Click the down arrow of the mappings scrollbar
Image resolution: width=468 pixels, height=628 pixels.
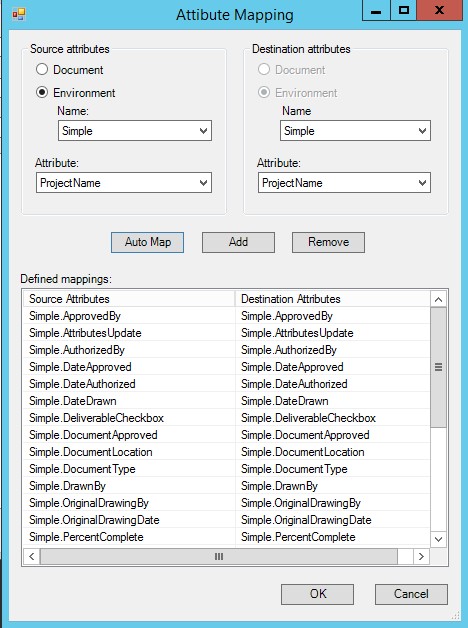click(438, 539)
